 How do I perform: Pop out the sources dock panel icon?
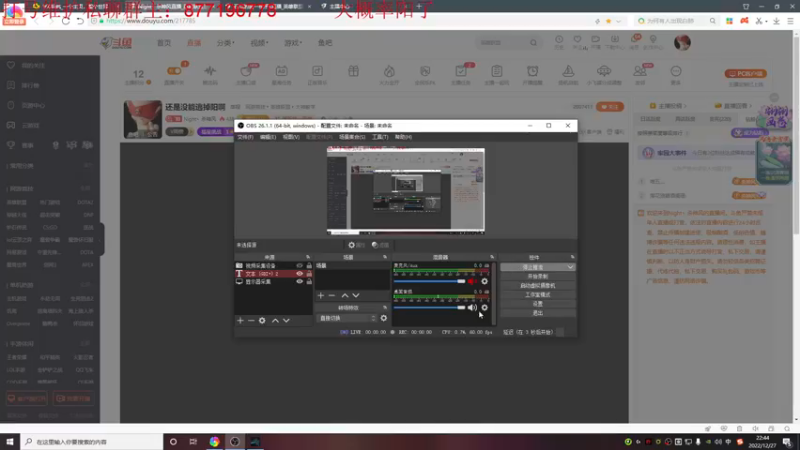click(308, 257)
